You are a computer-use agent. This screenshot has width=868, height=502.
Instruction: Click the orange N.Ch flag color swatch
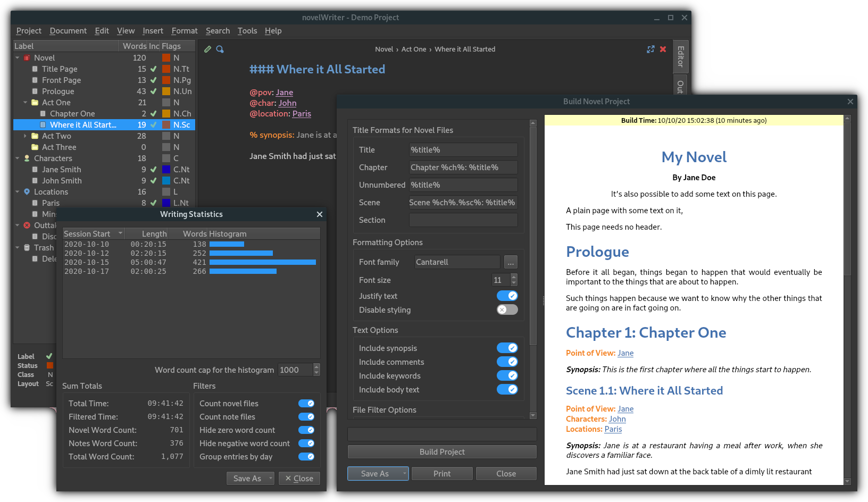click(x=166, y=114)
